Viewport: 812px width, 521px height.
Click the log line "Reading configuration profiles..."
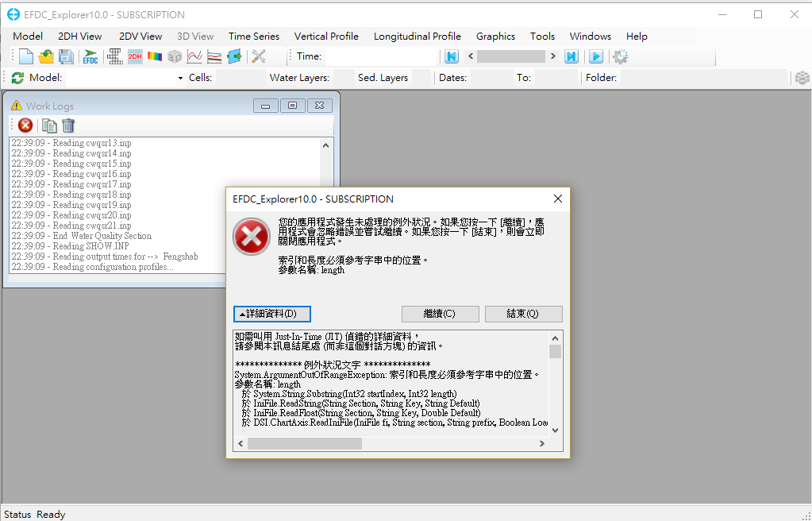point(93,267)
